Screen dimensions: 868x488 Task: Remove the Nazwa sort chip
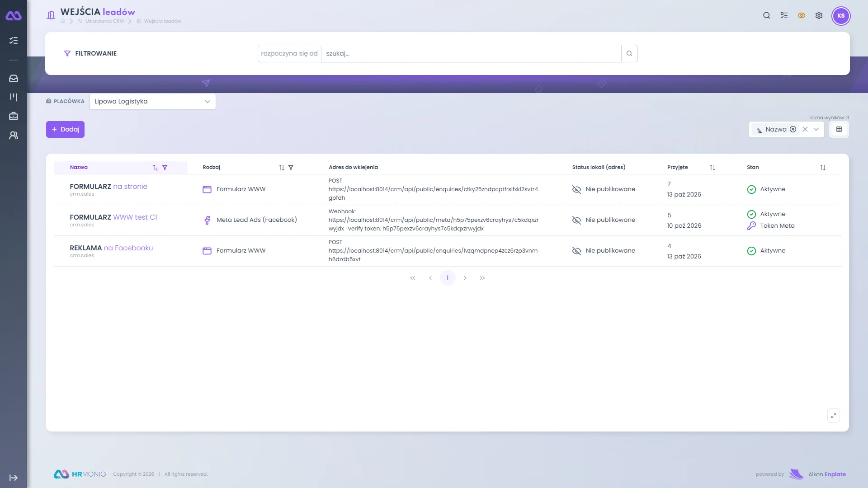(793, 129)
